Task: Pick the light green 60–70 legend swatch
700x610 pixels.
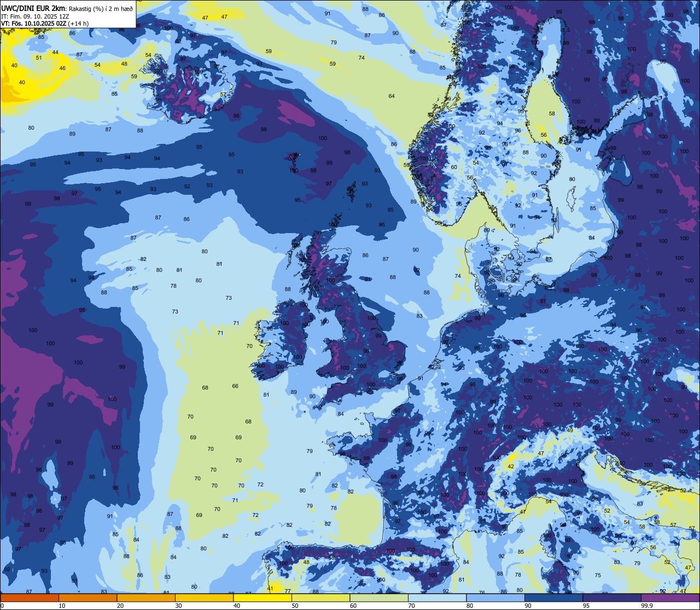Action: point(379,597)
